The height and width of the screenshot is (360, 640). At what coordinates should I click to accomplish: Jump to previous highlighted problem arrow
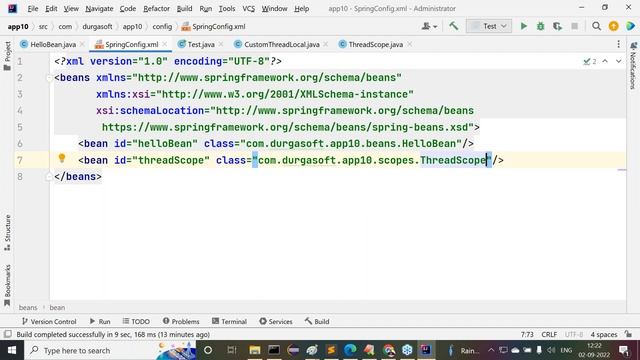pos(605,61)
